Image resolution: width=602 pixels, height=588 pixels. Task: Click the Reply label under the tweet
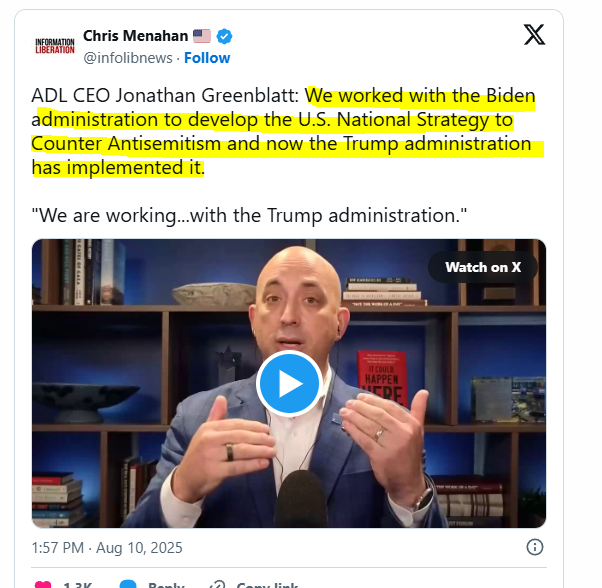click(166, 585)
